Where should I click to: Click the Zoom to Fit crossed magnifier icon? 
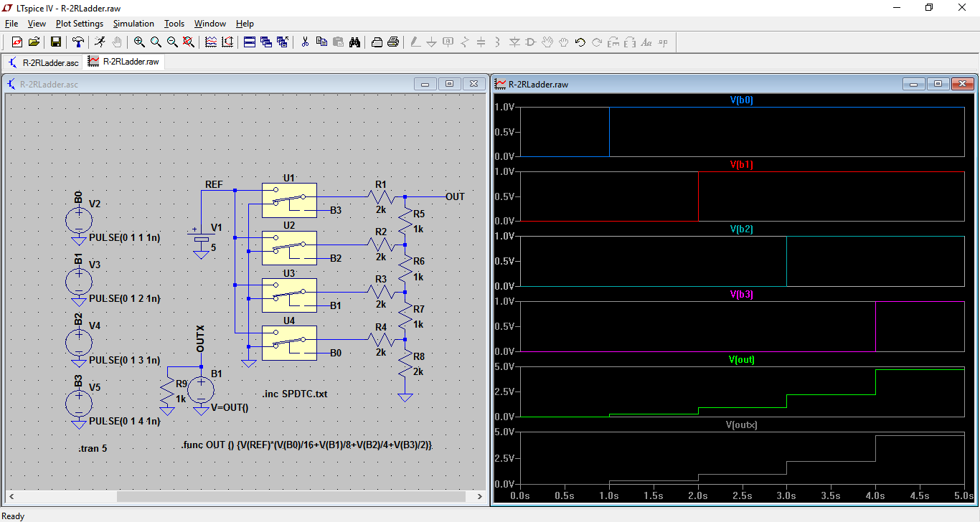pos(189,42)
